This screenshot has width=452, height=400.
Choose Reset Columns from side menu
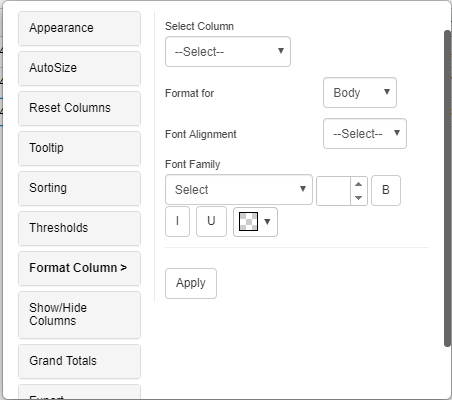click(79, 108)
